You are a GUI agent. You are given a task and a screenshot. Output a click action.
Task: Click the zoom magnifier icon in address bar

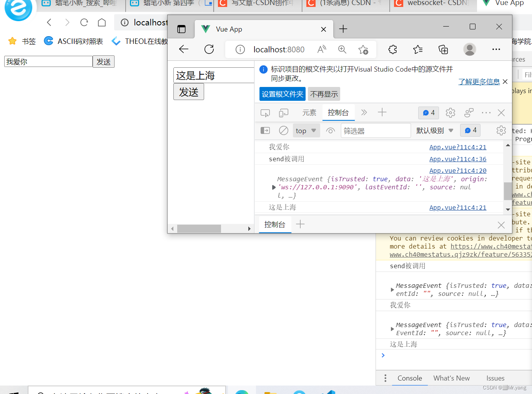[342, 49]
